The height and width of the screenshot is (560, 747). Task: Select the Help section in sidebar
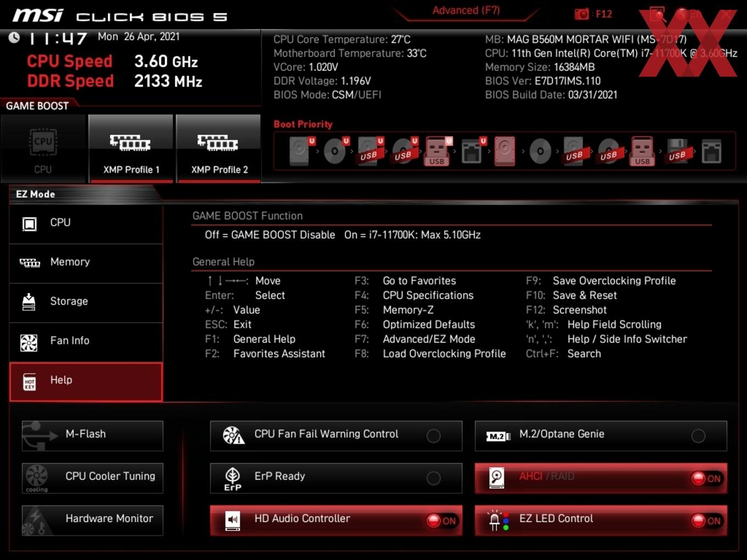tap(86, 381)
